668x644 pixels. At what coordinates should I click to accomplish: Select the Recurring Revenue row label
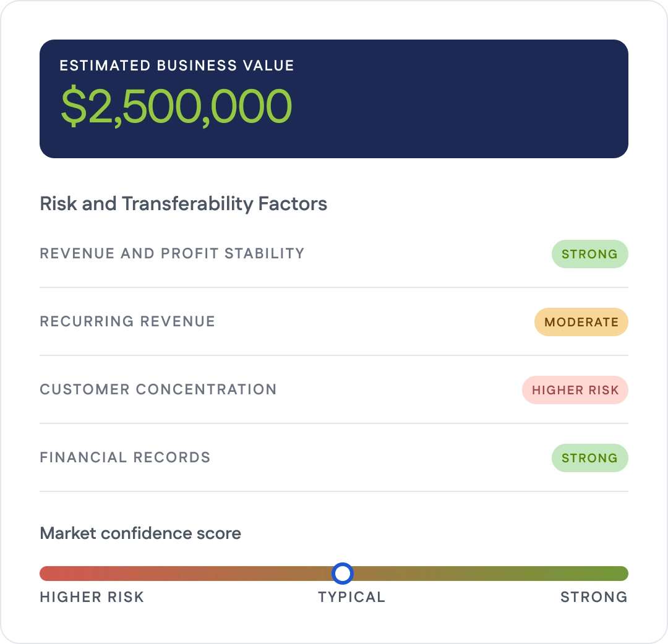127,321
